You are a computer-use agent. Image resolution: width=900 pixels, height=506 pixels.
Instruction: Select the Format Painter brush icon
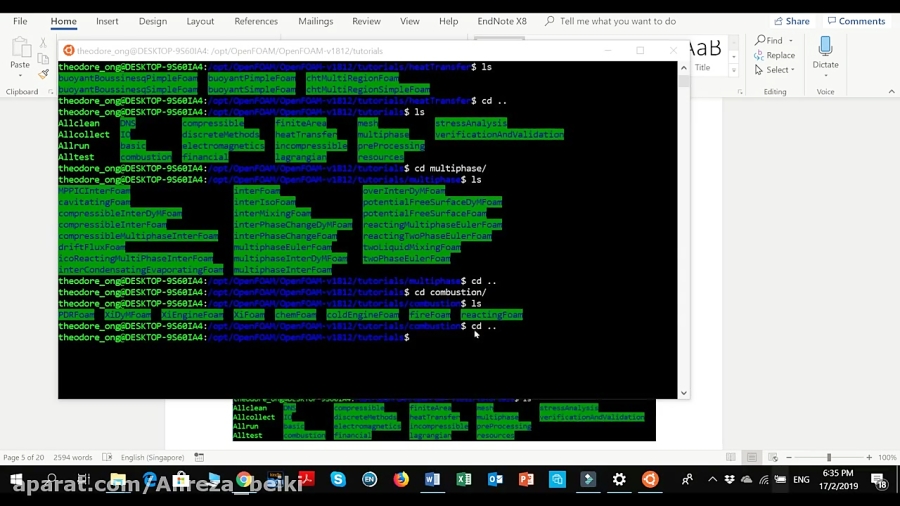[x=44, y=73]
